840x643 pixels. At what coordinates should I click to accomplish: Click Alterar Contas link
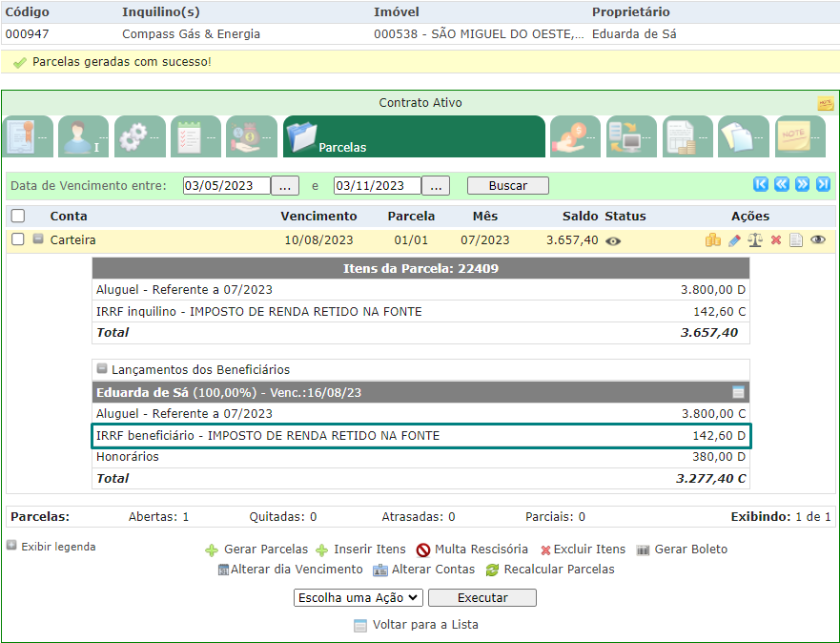pyautogui.click(x=434, y=569)
